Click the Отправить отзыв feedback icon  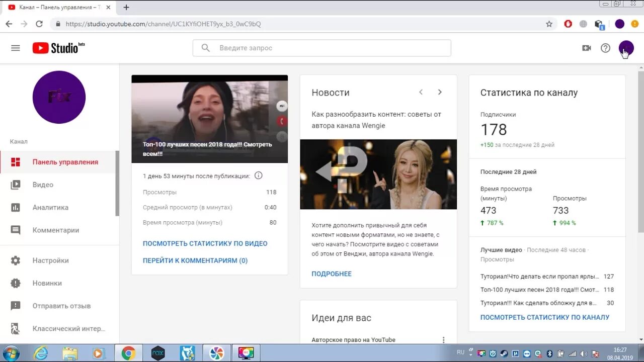click(x=16, y=306)
